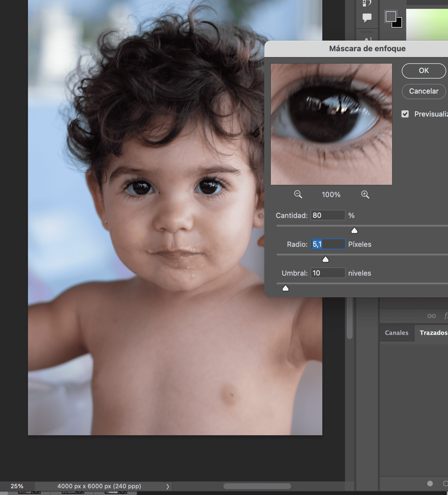Click the filled circle icon in Trazados panel
448x495 pixels.
click(430, 483)
